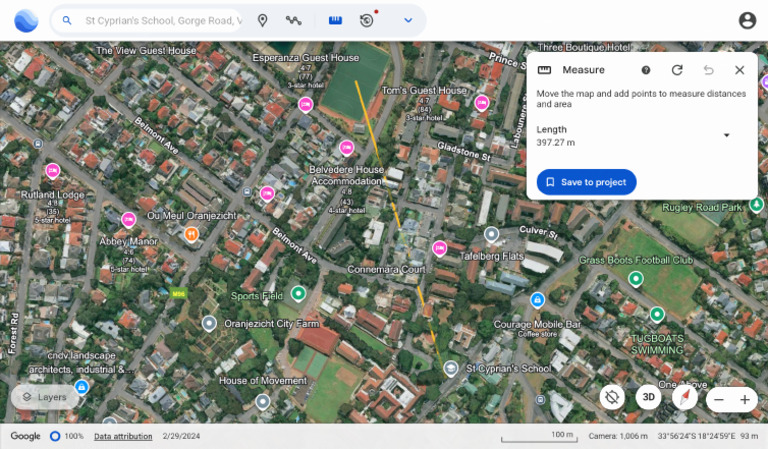768x449 pixels.
Task: Open the Layers button
Action: click(x=45, y=397)
